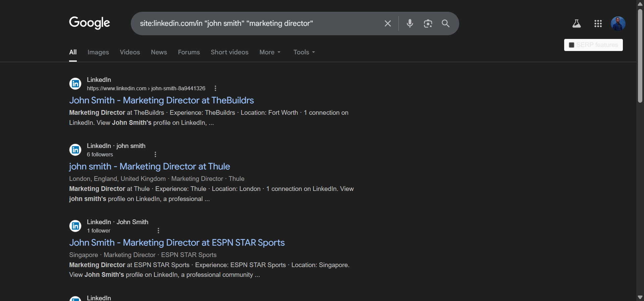Screen dimensions: 644x301
Task: Switch to the Short videos tab
Action: coord(229,52)
